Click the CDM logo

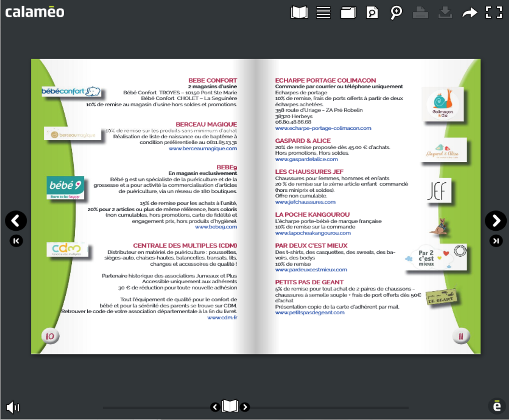67,249
